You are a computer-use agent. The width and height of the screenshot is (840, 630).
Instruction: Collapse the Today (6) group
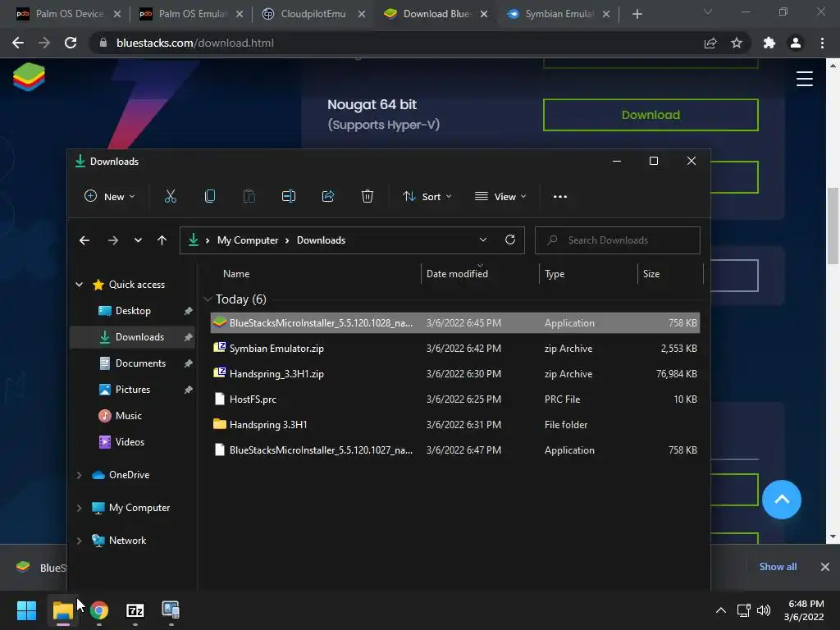click(208, 299)
